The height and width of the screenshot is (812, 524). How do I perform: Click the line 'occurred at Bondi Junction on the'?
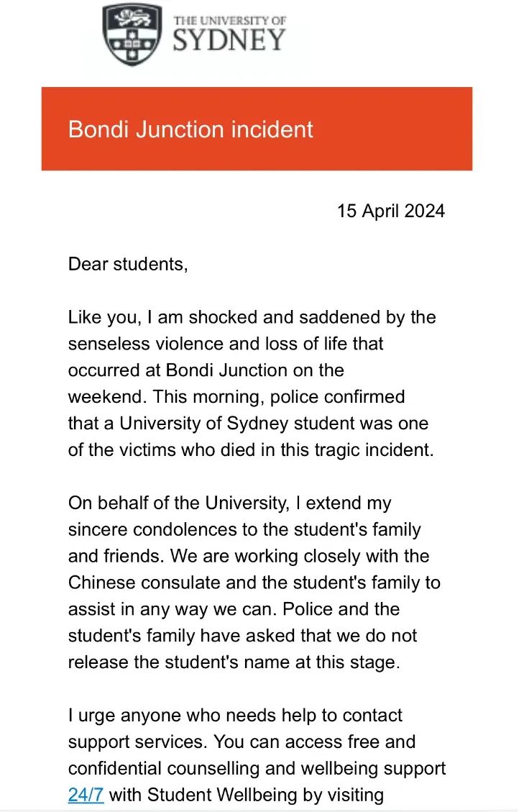[x=206, y=370]
